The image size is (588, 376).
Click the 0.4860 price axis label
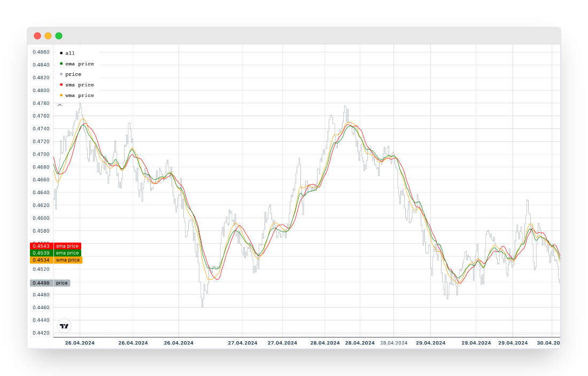[41, 52]
